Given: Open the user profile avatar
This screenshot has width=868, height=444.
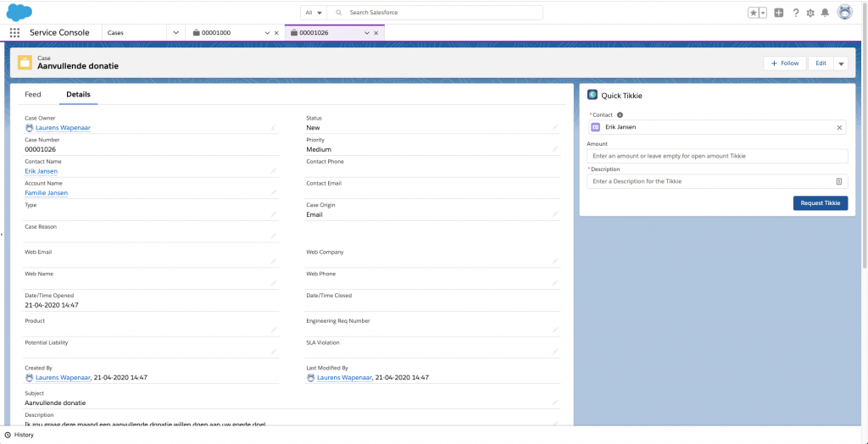Looking at the screenshot, I should 844,13.
